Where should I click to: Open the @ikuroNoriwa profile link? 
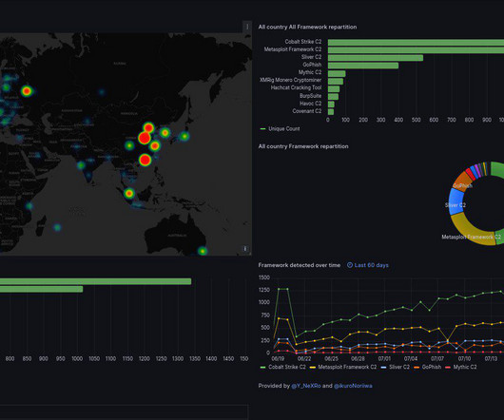353,386
